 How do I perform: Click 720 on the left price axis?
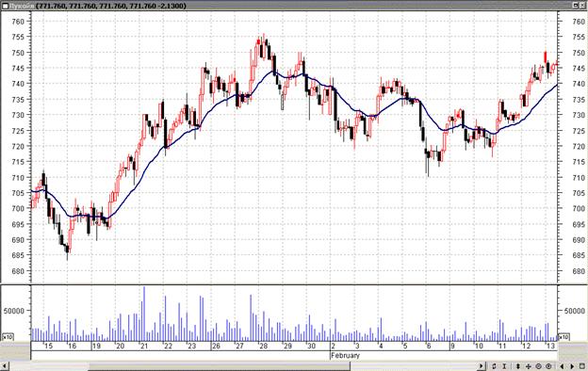point(18,147)
